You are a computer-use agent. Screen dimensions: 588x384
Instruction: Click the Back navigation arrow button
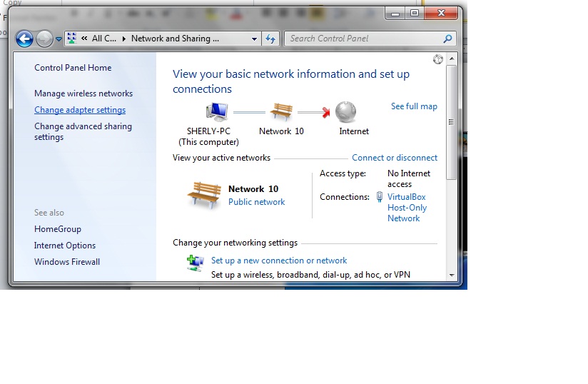tap(24, 39)
